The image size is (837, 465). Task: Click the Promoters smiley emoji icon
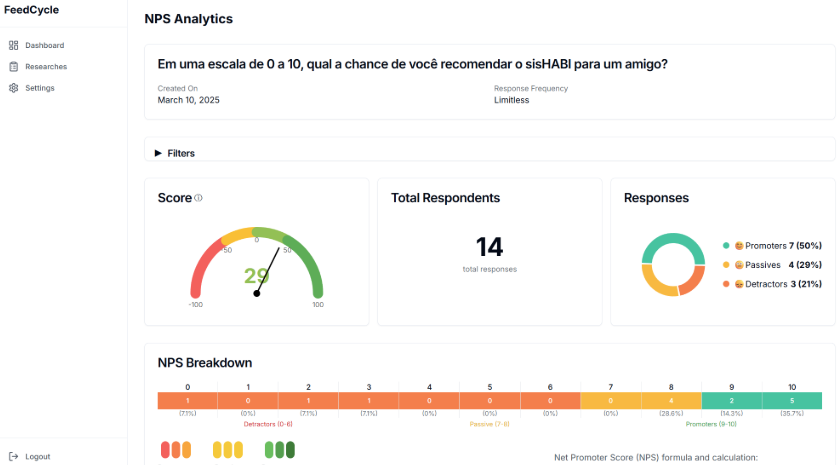tap(739, 246)
